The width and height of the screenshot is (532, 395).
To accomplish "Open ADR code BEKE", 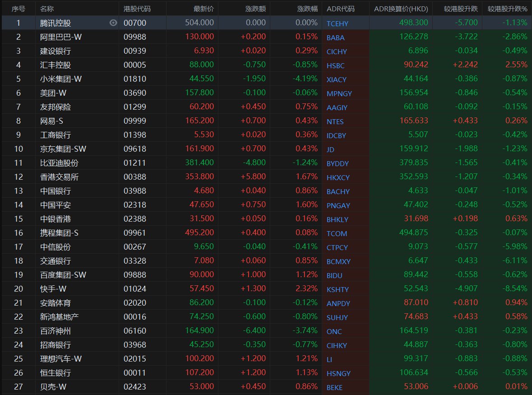I will [334, 387].
